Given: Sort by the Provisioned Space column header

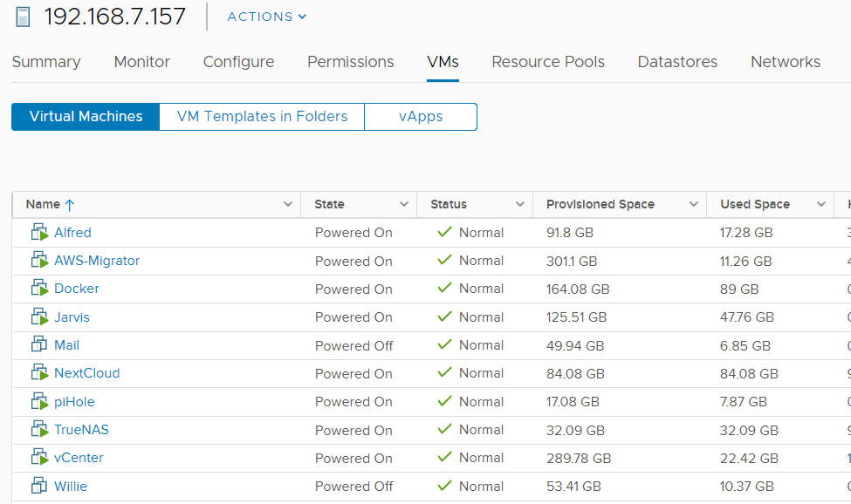Looking at the screenshot, I should point(601,204).
